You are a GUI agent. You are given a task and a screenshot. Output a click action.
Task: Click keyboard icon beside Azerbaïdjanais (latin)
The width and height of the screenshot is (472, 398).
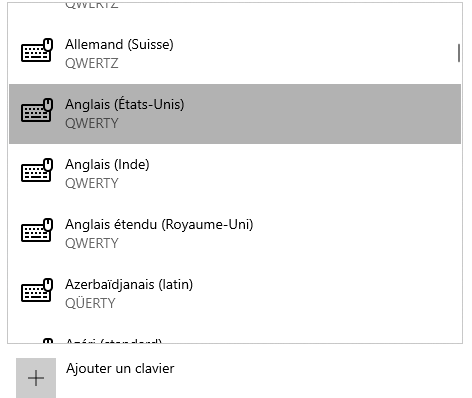(37, 290)
